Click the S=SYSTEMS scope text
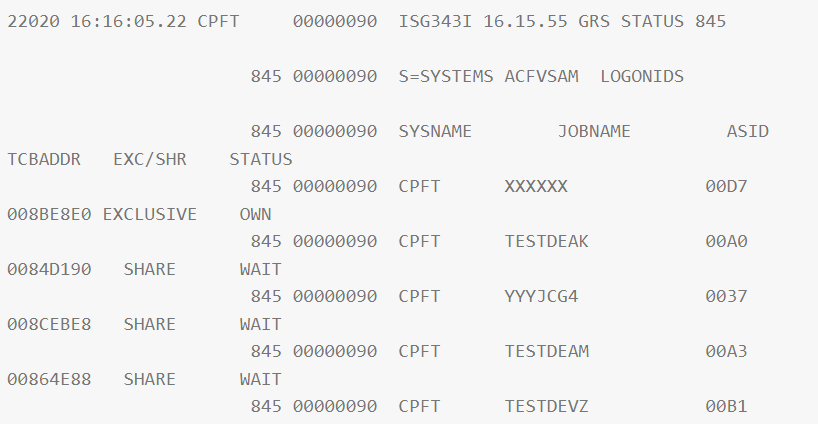 point(445,77)
